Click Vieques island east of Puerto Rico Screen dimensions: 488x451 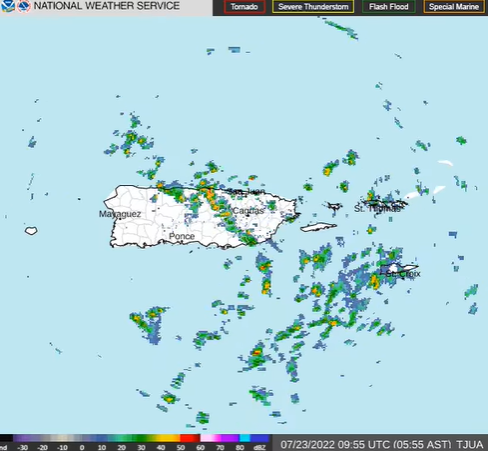tap(318, 227)
